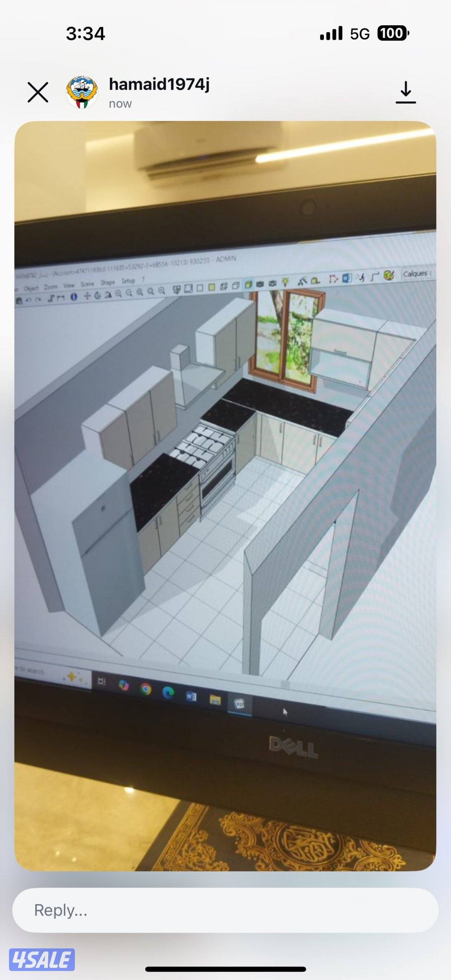Open the hamaid1974j profile name
Screen dimensions: 451x980
coord(159,84)
